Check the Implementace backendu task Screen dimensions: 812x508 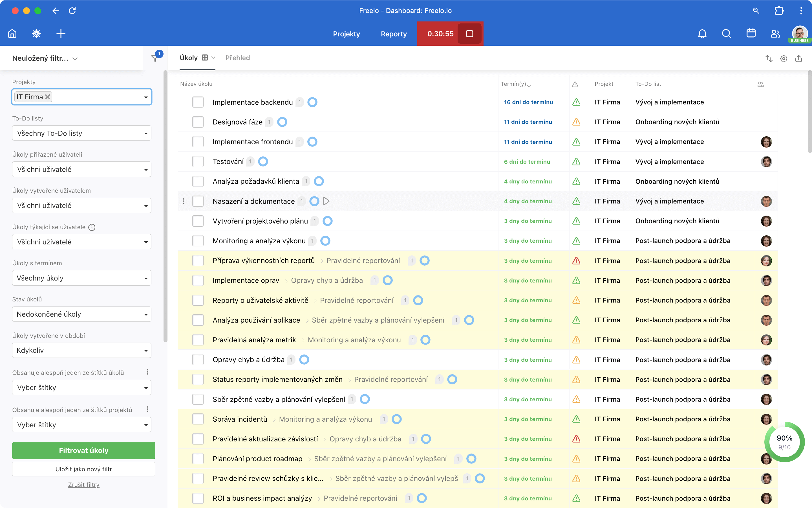198,102
